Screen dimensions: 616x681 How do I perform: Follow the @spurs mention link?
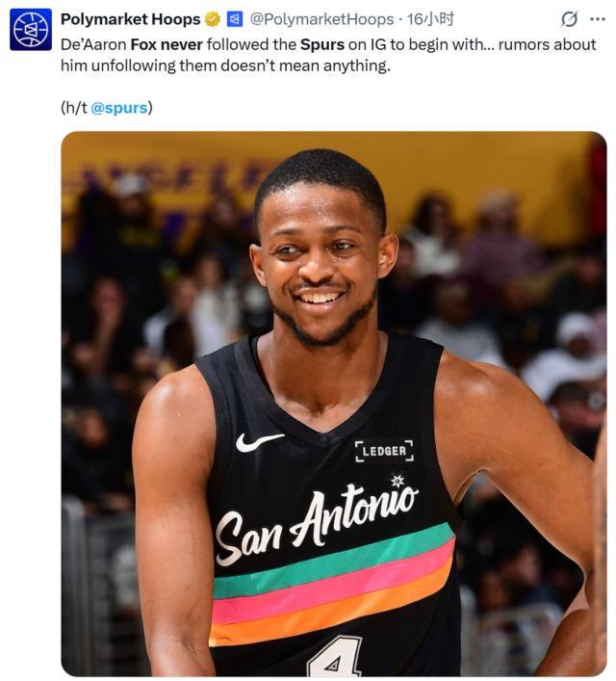(x=119, y=107)
